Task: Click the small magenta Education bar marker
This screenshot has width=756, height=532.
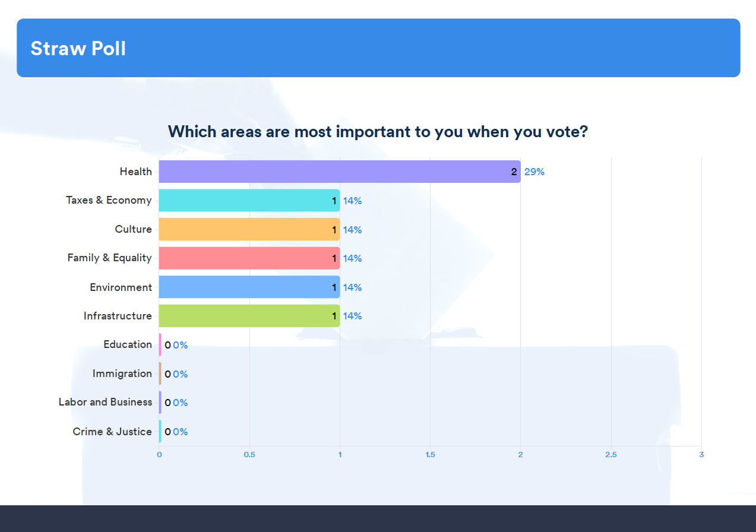Action: point(160,345)
